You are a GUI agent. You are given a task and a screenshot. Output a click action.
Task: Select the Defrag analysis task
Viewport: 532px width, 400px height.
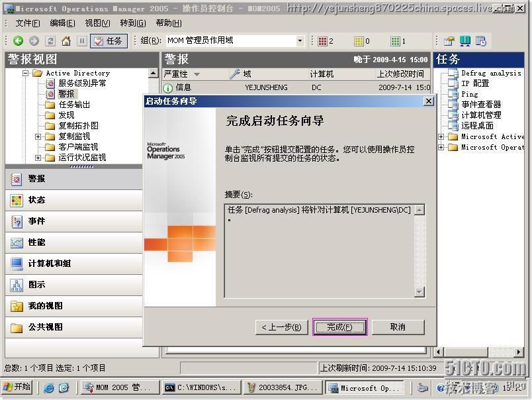coord(491,73)
